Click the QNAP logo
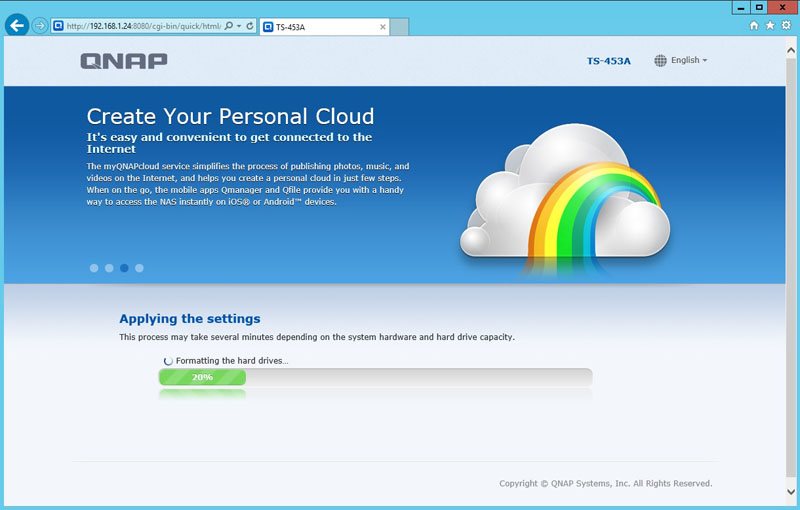The height and width of the screenshot is (510, 800). coord(124,61)
